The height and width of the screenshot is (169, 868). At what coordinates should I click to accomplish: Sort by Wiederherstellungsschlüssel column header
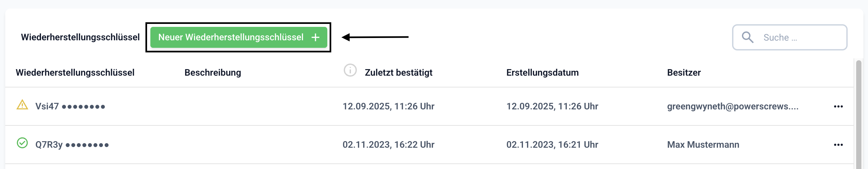[x=75, y=73]
